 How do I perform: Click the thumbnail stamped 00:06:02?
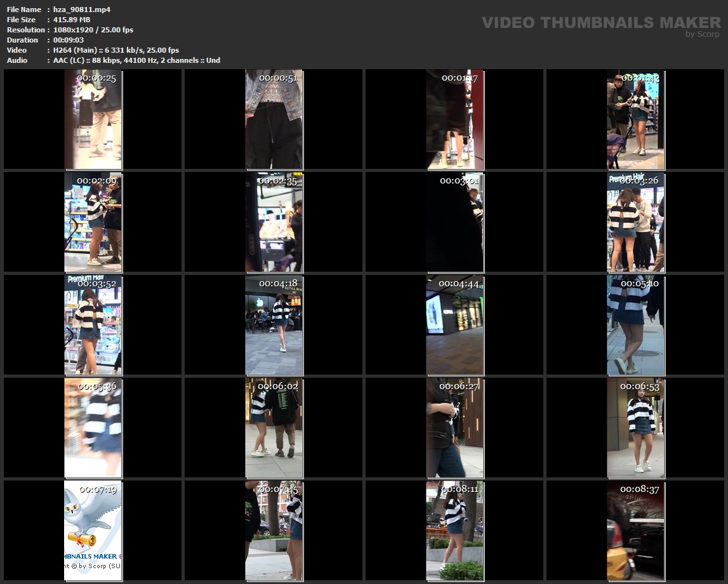[274, 428]
